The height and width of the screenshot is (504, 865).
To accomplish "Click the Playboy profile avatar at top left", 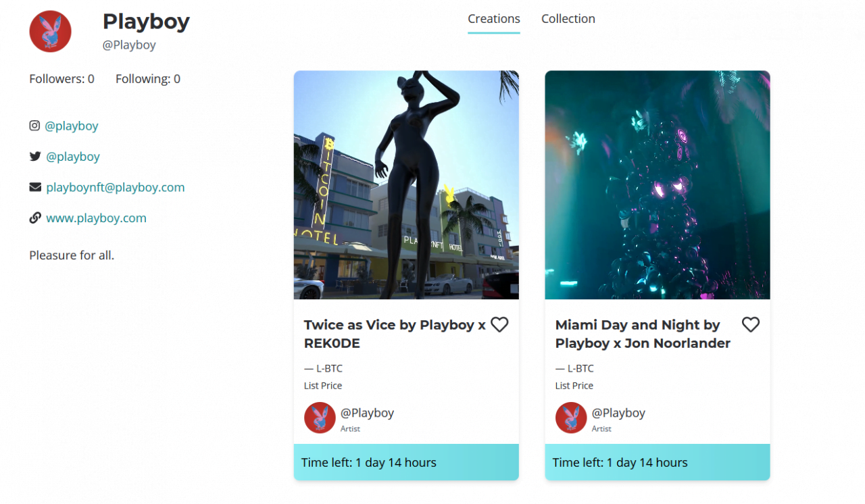I will 51,31.
